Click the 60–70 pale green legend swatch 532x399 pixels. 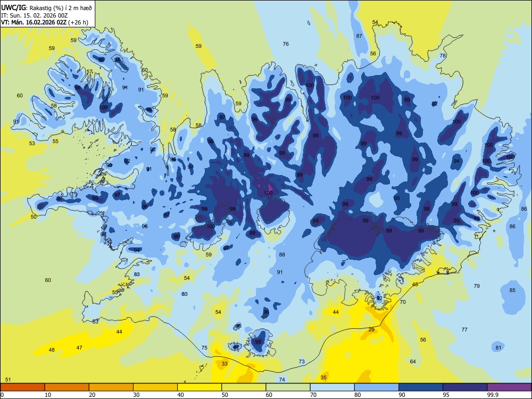click(288, 387)
